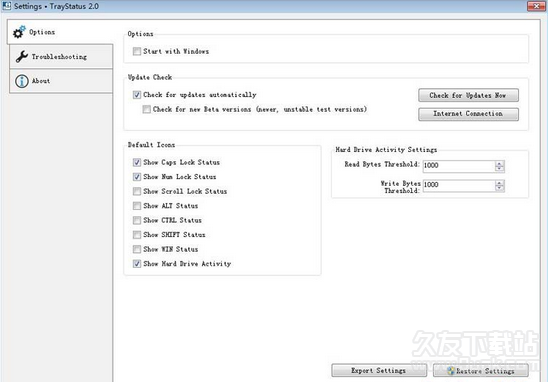Click the TrayStatus title bar app icon
Image resolution: width=548 pixels, height=382 pixels.
(x=6, y=6)
